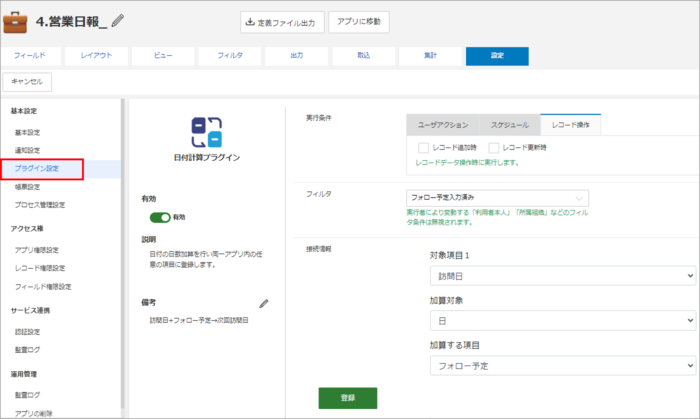Open 基本設定 sub-item in sidebar
The width and height of the screenshot is (700, 419).
tap(27, 133)
